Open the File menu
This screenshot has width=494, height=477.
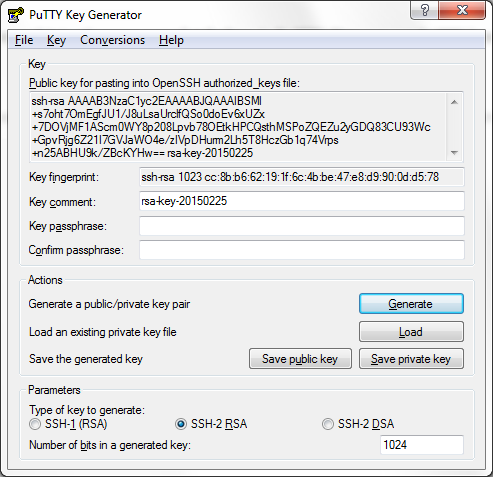pyautogui.click(x=24, y=40)
